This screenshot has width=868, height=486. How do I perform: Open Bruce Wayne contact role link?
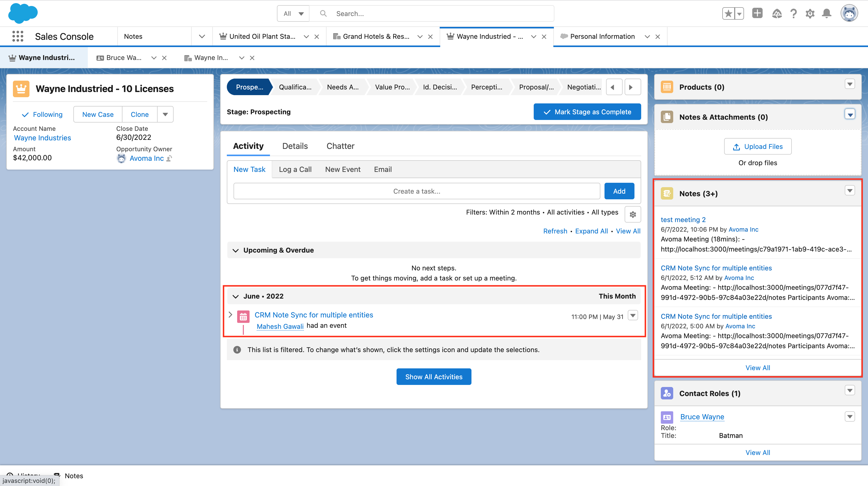(702, 417)
